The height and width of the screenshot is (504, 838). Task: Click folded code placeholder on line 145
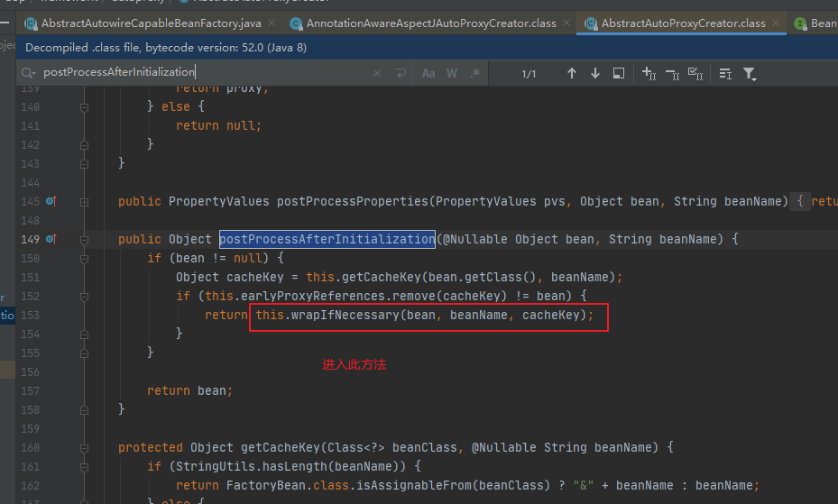click(x=800, y=201)
